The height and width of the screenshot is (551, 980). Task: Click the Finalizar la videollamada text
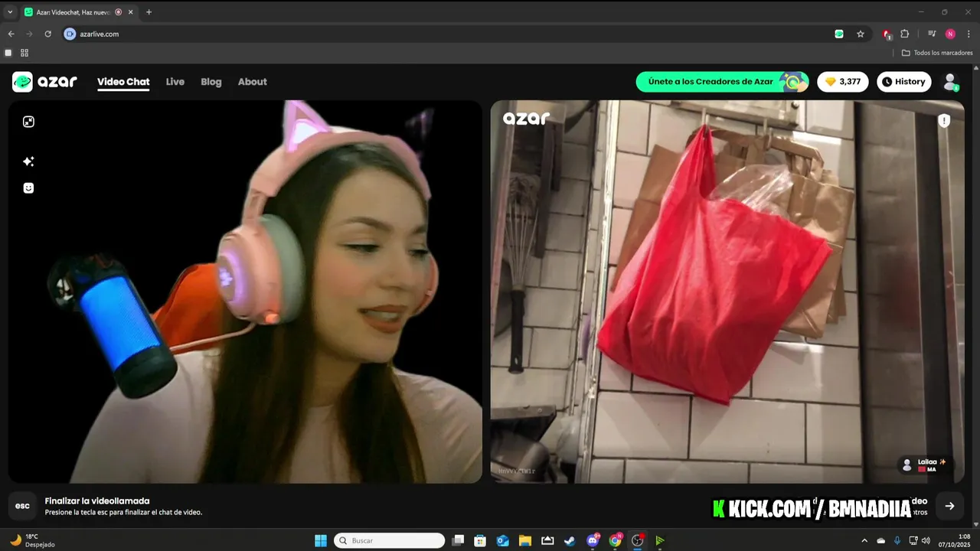tap(97, 500)
